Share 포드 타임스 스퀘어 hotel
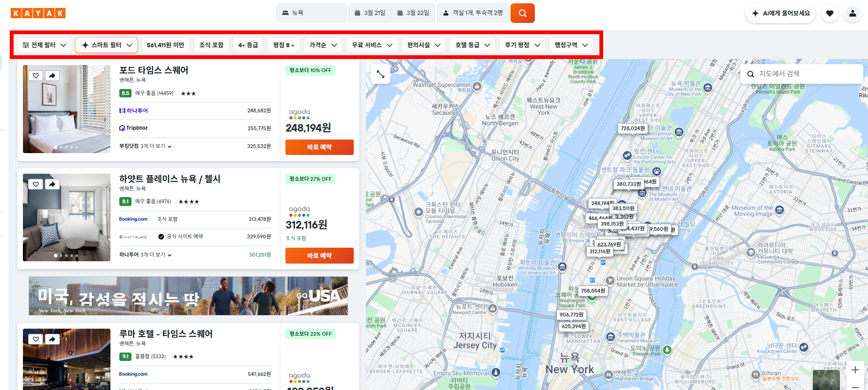Screen dimensions: 868x390 pos(52,75)
